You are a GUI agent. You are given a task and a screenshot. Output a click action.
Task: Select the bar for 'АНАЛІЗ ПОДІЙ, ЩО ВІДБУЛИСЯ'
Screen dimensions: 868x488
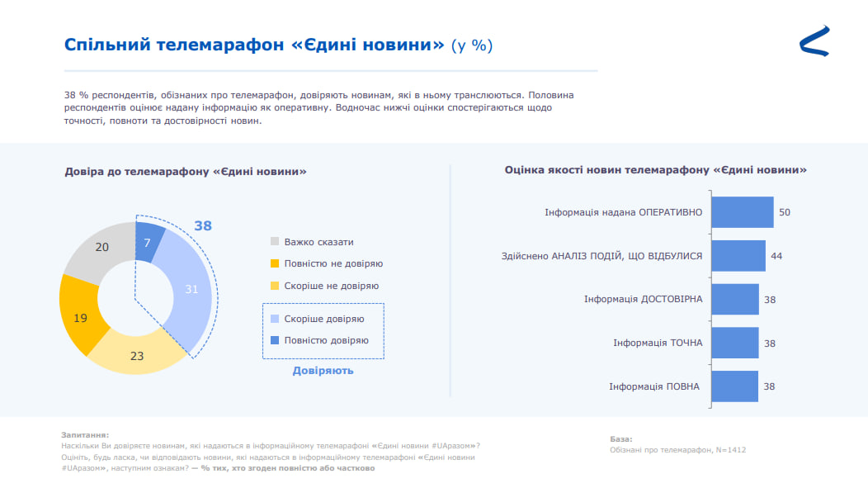point(738,256)
